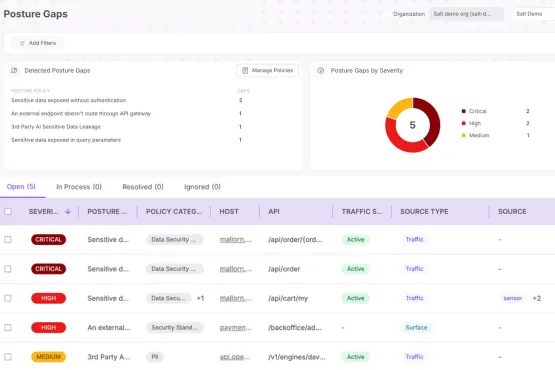Open the api.ope... host link
555x370 pixels.
[x=235, y=357]
